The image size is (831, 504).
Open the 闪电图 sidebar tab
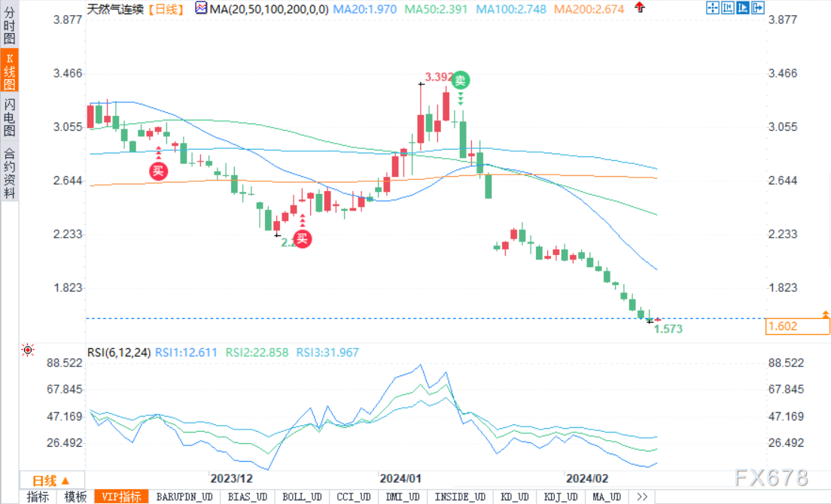(x=10, y=117)
